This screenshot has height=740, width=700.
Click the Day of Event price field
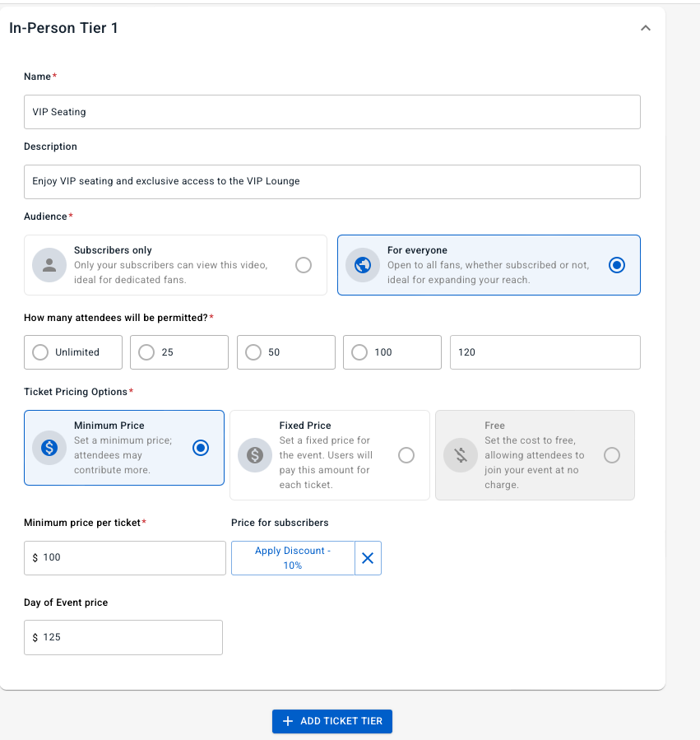(x=123, y=637)
